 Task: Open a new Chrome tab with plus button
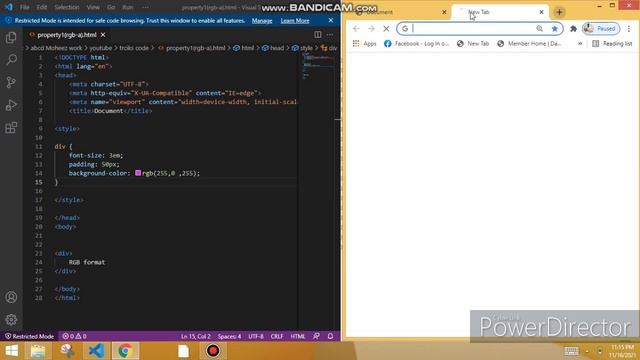pyautogui.click(x=559, y=12)
